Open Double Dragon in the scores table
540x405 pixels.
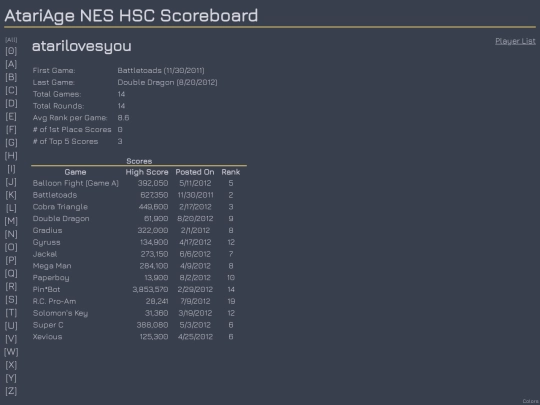point(61,219)
